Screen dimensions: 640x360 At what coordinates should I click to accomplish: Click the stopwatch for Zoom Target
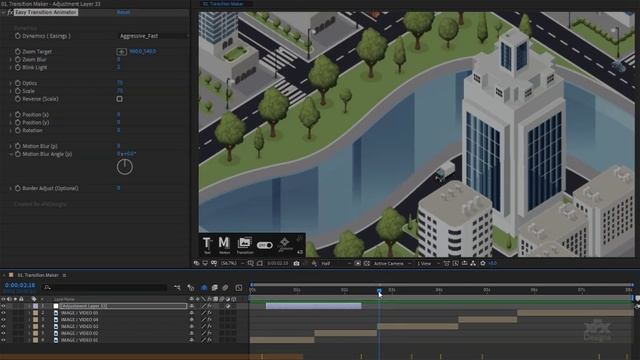18,52
